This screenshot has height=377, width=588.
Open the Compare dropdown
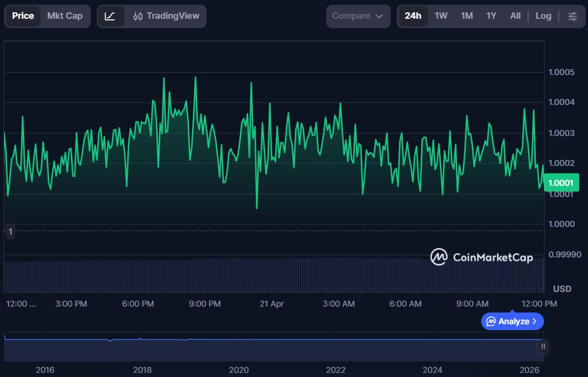click(x=357, y=16)
